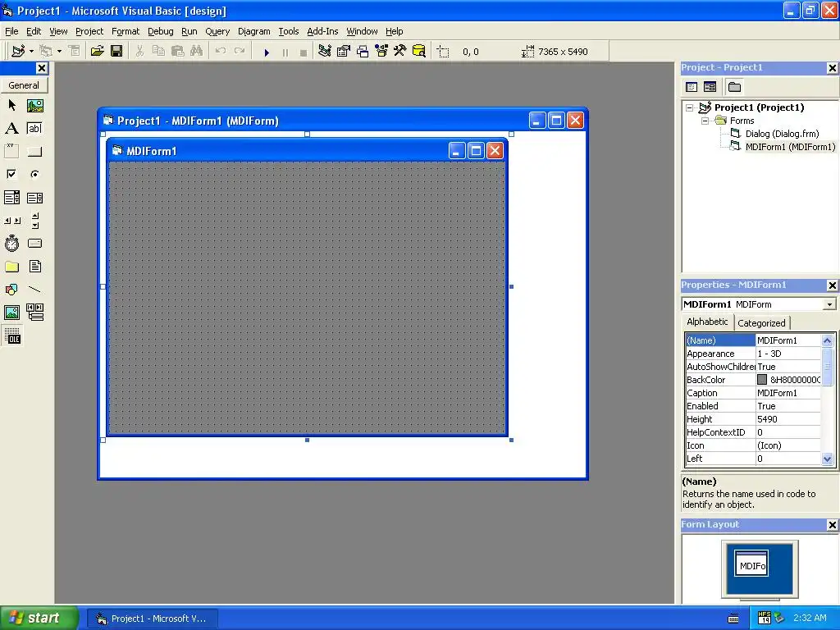Close the Form Layout panel
This screenshot has width=840, height=630.
[832, 525]
